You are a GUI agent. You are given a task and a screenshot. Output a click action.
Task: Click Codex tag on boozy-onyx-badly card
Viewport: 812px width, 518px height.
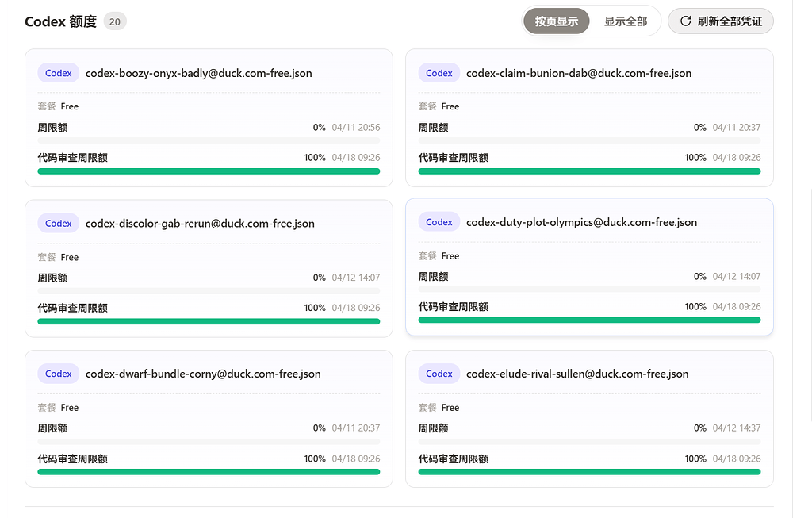pyautogui.click(x=58, y=73)
